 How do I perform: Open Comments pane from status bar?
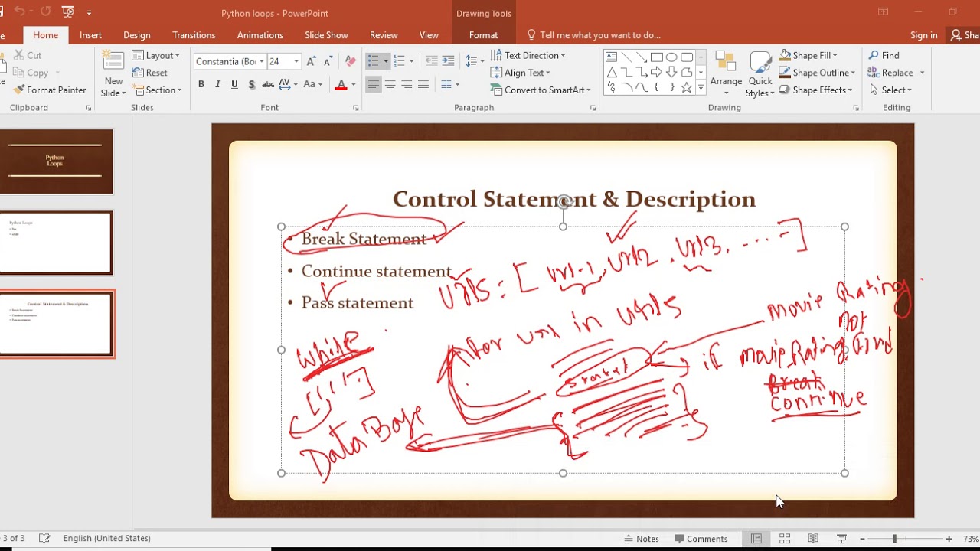(x=701, y=539)
